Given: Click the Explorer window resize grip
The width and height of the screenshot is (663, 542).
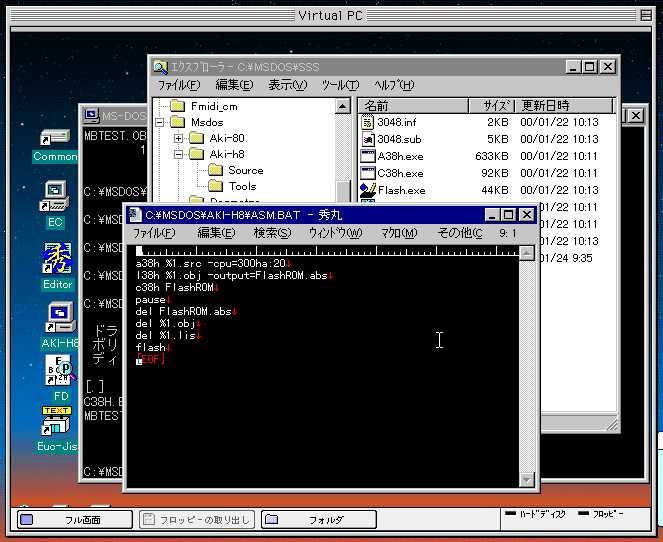Looking at the screenshot, I should [x=612, y=424].
